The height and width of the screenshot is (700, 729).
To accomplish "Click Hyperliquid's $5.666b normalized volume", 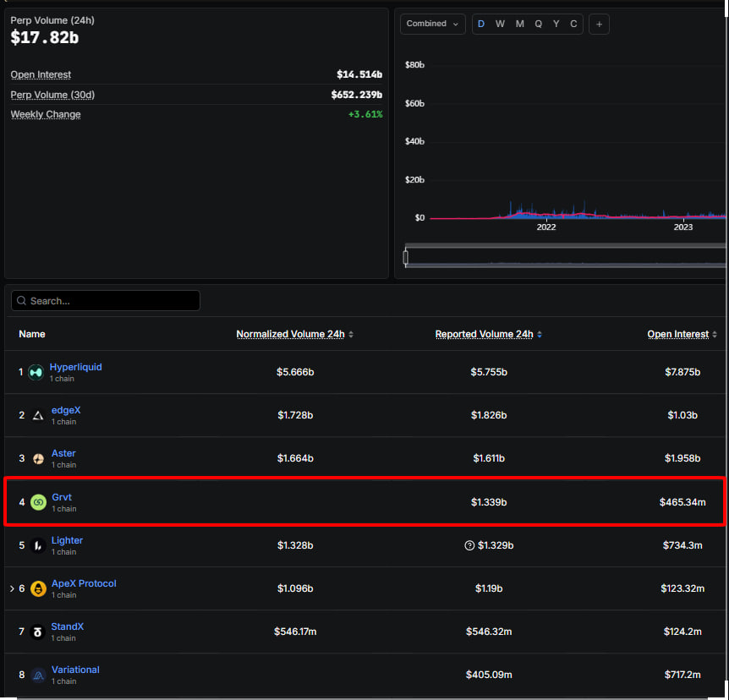I will pos(295,372).
